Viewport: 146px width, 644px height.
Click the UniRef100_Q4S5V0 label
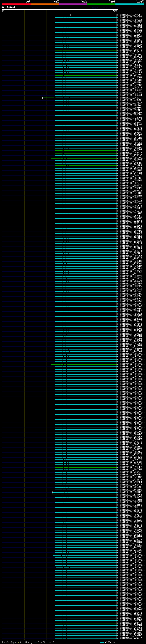tap(131, 98)
